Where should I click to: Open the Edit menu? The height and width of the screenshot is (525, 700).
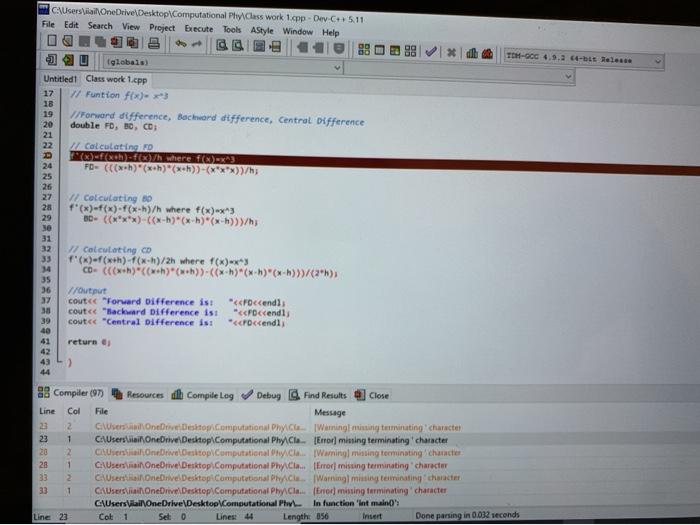71,25
